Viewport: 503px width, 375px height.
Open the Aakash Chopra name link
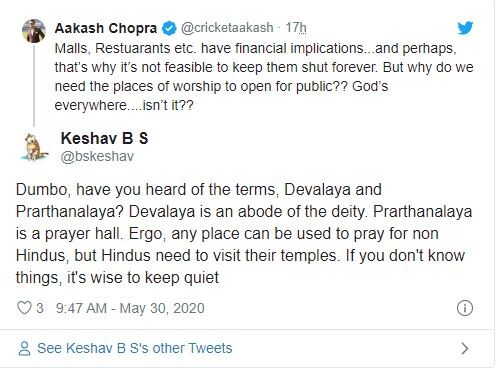106,28
